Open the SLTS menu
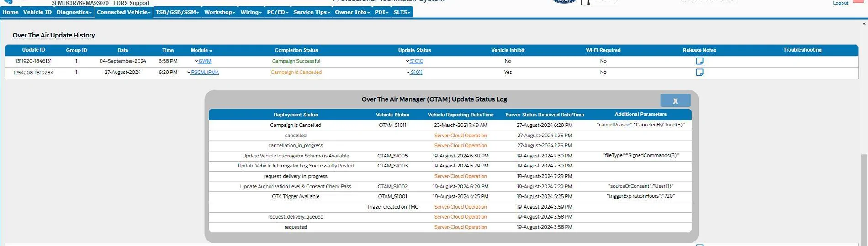Image resolution: width=868 pixels, height=246 pixels. [x=402, y=12]
